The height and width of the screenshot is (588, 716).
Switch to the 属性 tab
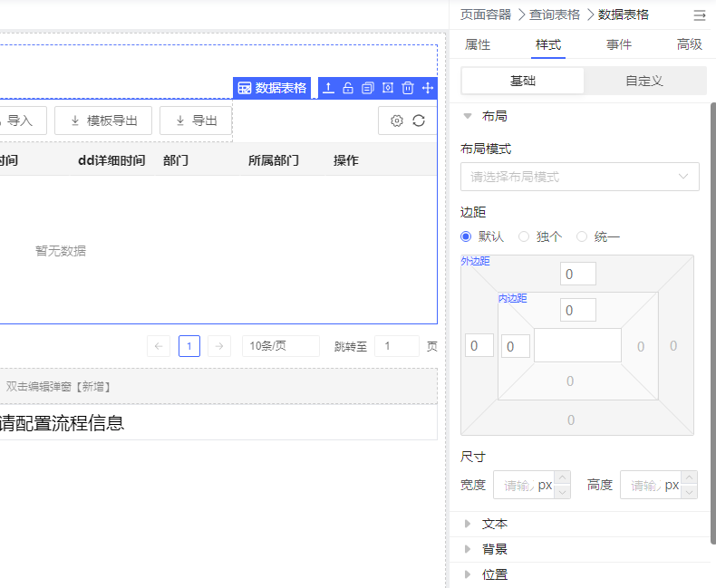[x=478, y=44]
